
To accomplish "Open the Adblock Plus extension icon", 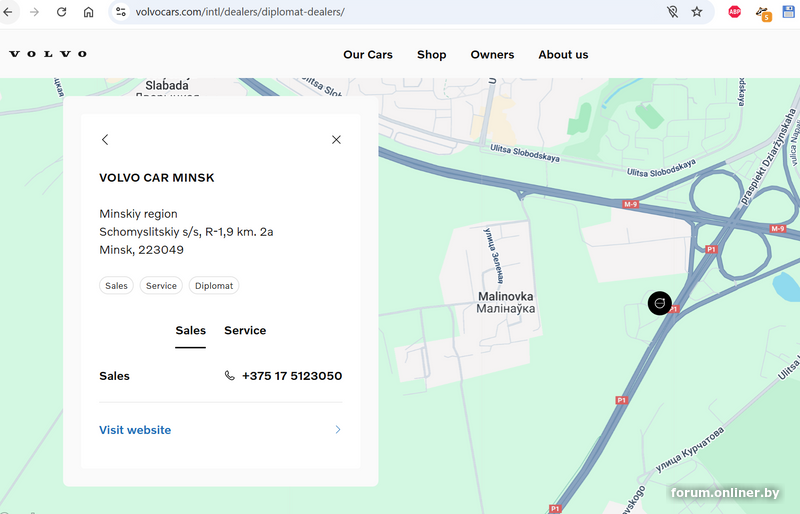I will pos(735,12).
